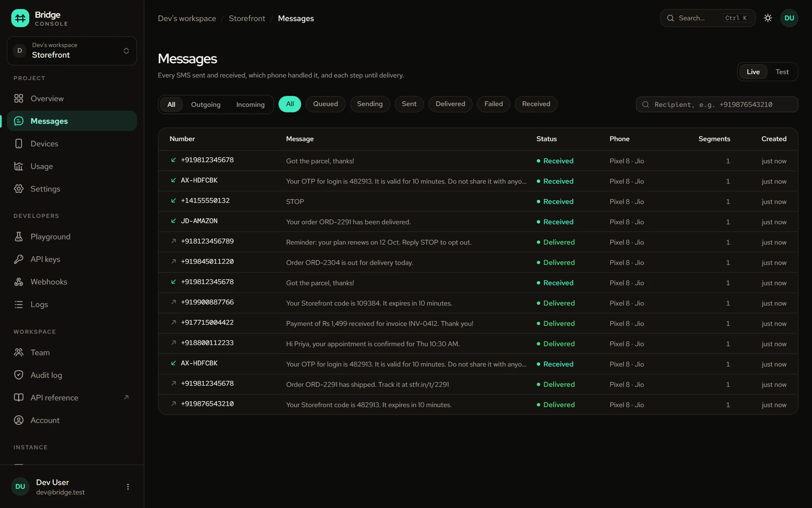
Task: Open API keys page
Action: pyautogui.click(x=71, y=259)
